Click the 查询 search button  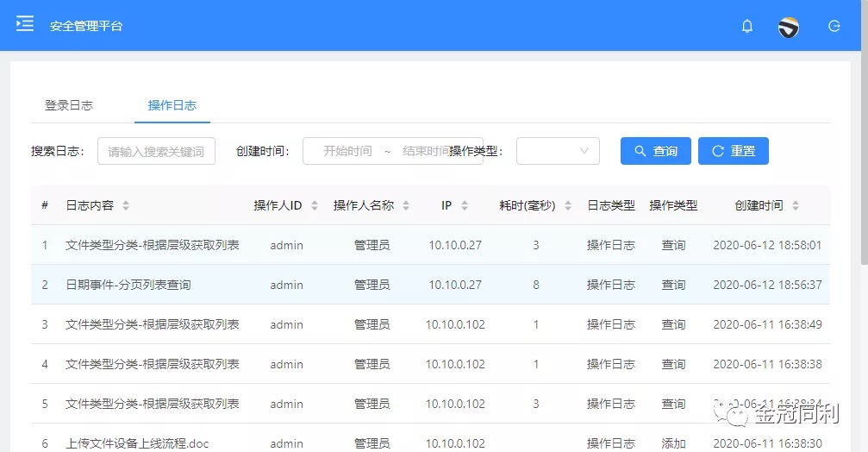[656, 151]
